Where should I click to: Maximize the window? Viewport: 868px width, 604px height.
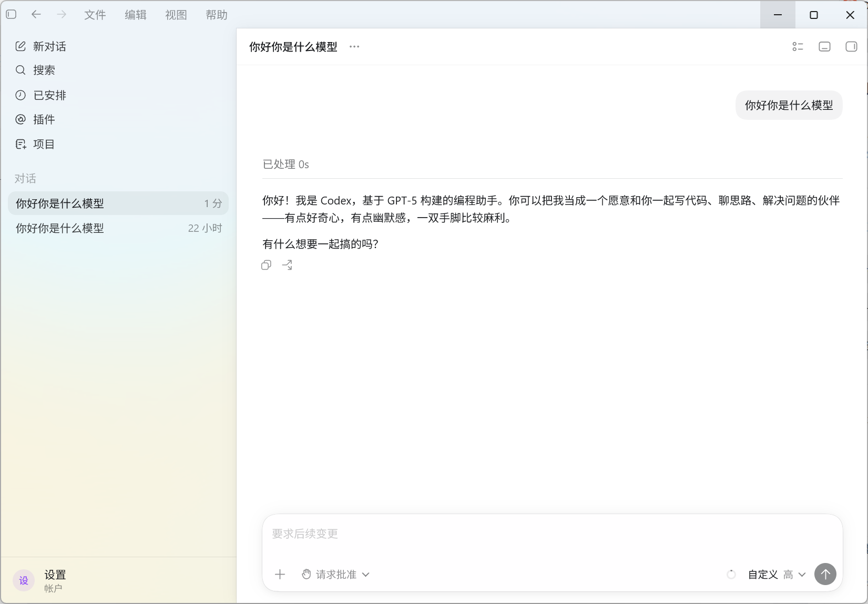coord(814,15)
